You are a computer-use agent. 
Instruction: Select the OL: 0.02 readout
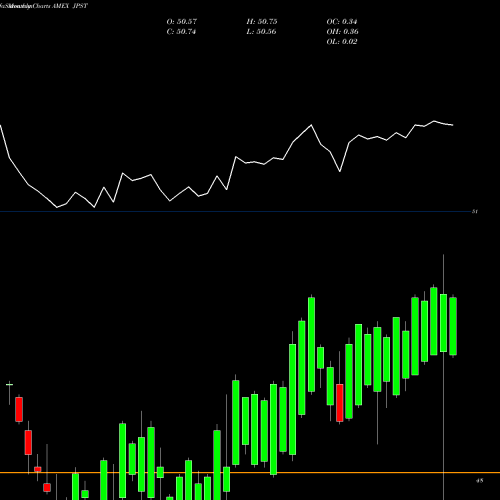pos(342,42)
